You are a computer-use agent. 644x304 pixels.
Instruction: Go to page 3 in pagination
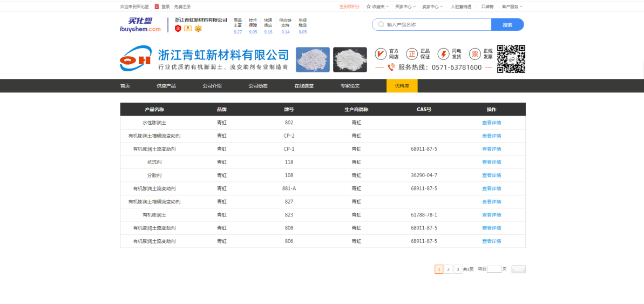pyautogui.click(x=458, y=269)
